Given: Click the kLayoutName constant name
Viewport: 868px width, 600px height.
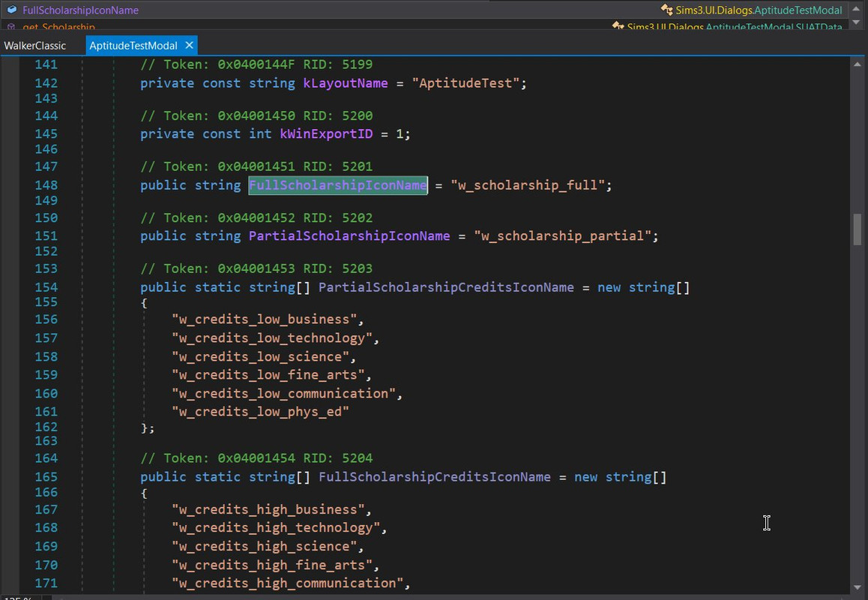Looking at the screenshot, I should (346, 83).
